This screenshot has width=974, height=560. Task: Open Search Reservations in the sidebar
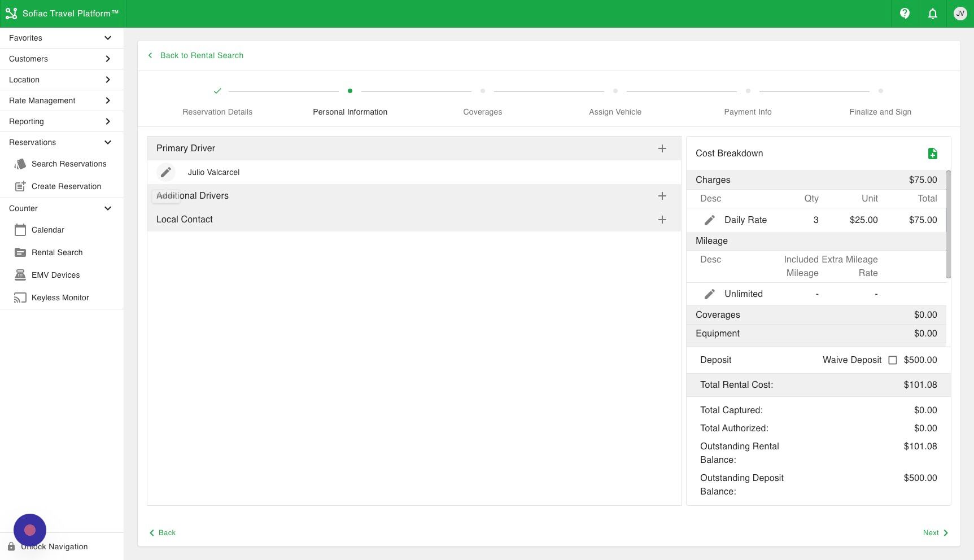tap(69, 164)
